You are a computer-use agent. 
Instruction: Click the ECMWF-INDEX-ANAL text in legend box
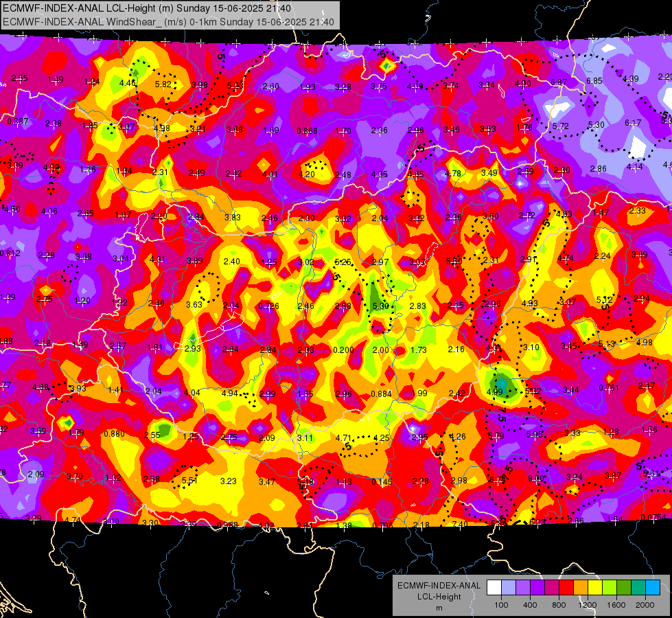(439, 586)
